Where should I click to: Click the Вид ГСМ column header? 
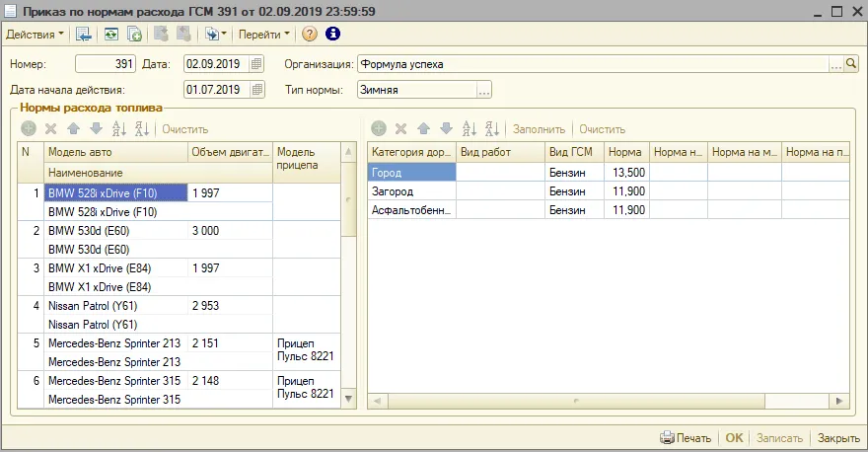tap(574, 152)
